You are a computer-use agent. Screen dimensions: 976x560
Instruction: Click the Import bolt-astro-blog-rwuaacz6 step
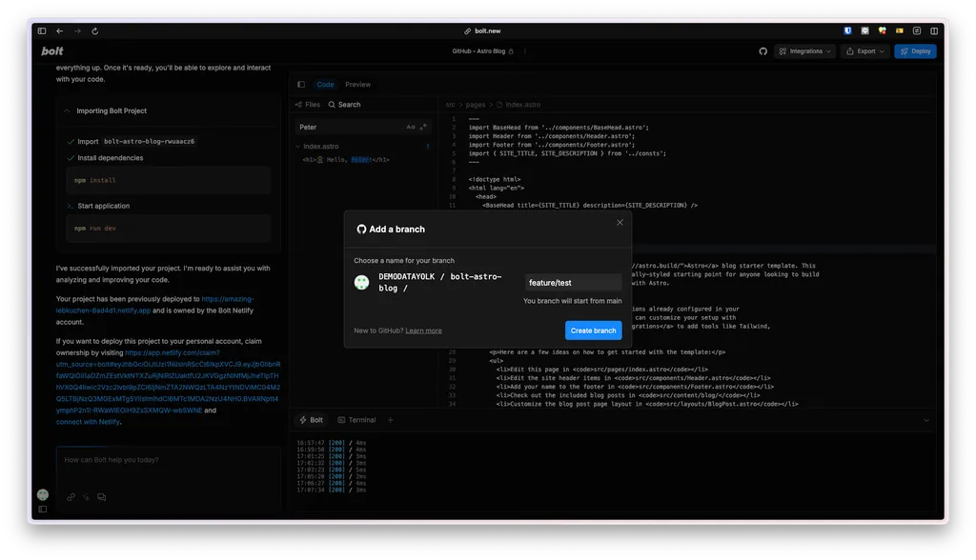131,141
